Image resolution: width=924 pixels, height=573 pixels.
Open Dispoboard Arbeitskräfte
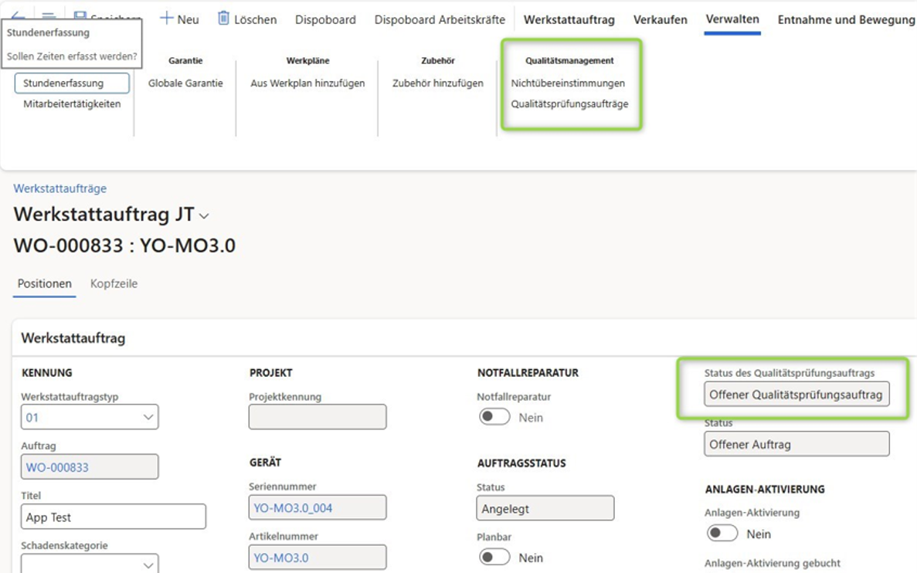[x=440, y=19]
